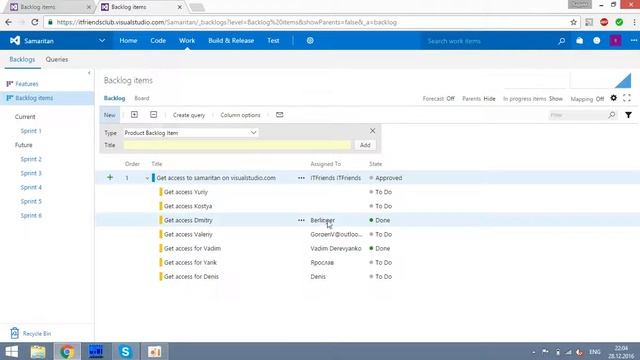This screenshot has width=640, height=360.
Task: Click the Add button
Action: tap(365, 145)
